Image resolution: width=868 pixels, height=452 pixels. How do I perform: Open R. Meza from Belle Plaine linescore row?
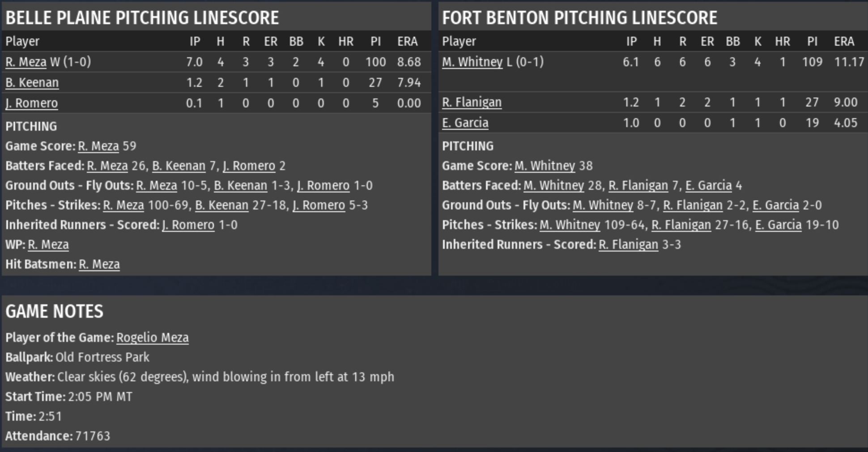coord(26,62)
